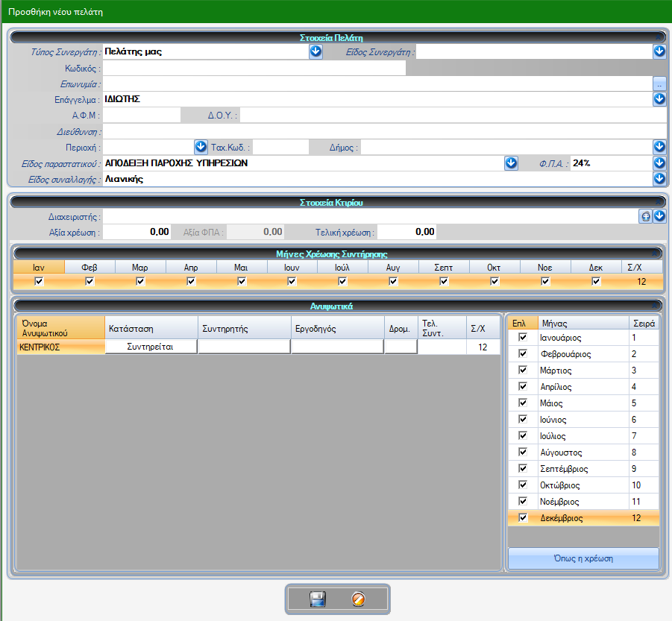
Task: Click the Α.Φ.Μ input field
Action: (141, 116)
